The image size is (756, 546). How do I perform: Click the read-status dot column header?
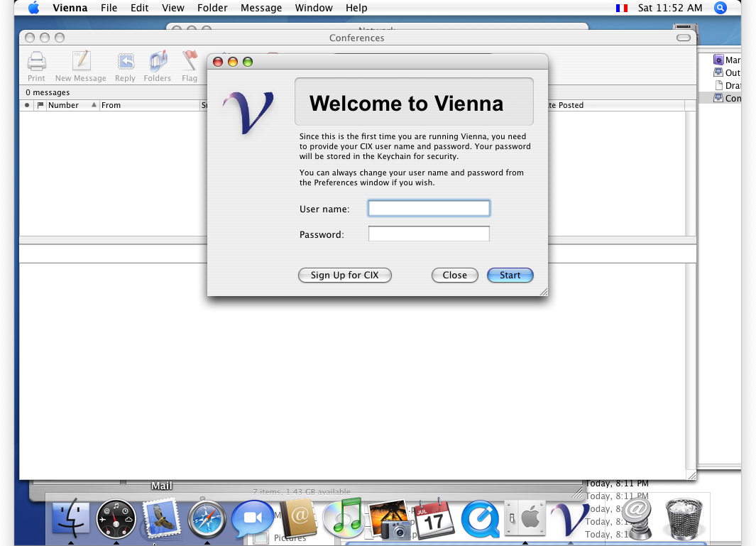27,105
